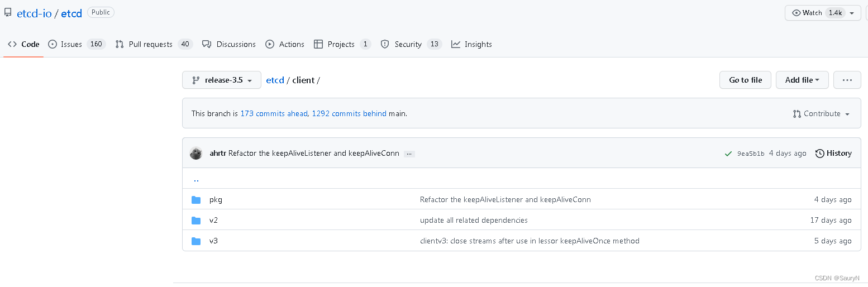
Task: Open commit hash 9ea5b1b
Action: coord(751,154)
